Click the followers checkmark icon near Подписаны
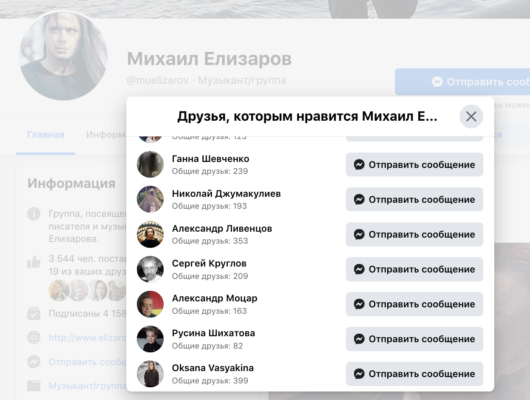Viewport: 530px width, 400px height. [34, 313]
